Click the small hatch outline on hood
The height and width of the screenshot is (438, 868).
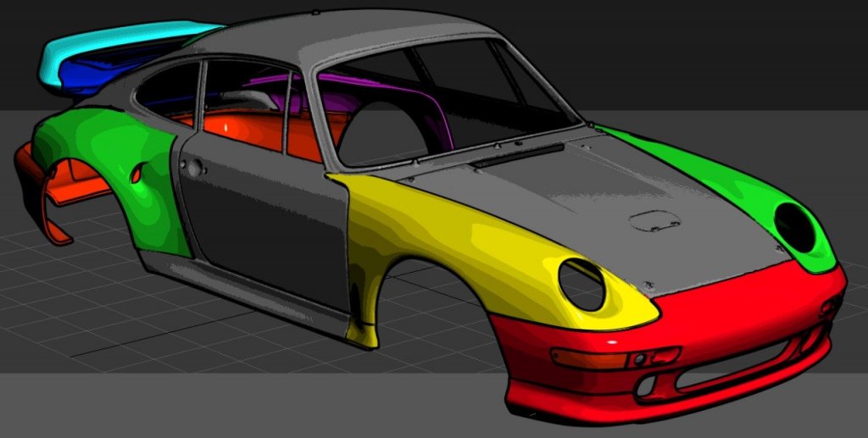(x=654, y=221)
